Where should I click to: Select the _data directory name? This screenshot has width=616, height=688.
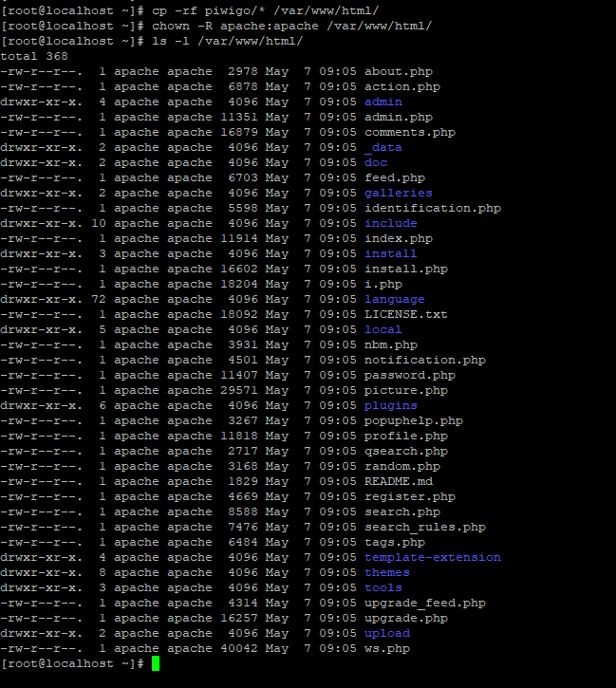[383, 147]
